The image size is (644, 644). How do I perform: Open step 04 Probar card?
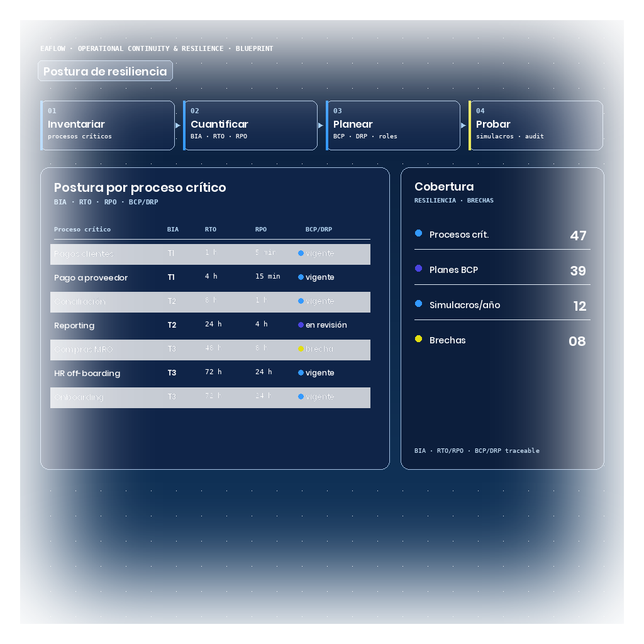click(536, 125)
